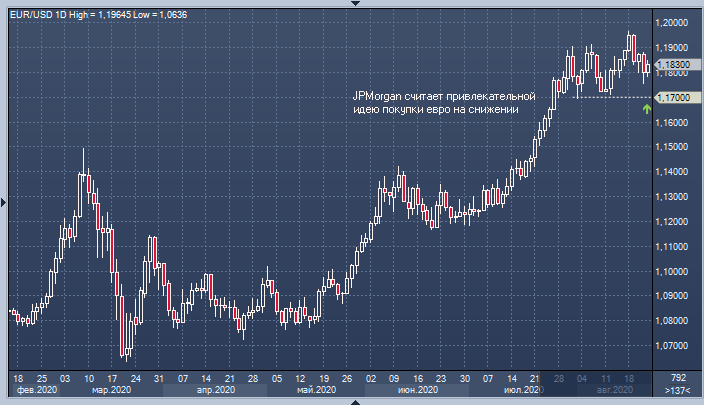Screen dimensions: 704x405
Task: Click the bottom-edge panel collapse arrow
Action: (352, 401)
